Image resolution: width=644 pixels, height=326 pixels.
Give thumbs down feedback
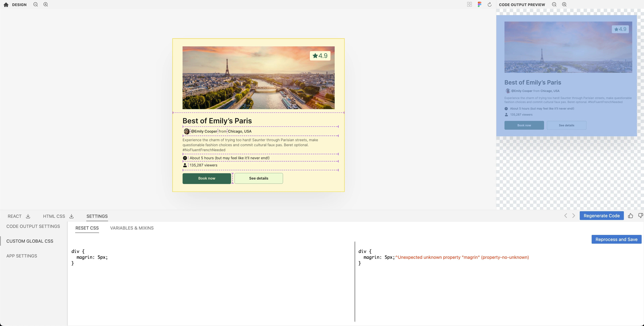tap(640, 216)
